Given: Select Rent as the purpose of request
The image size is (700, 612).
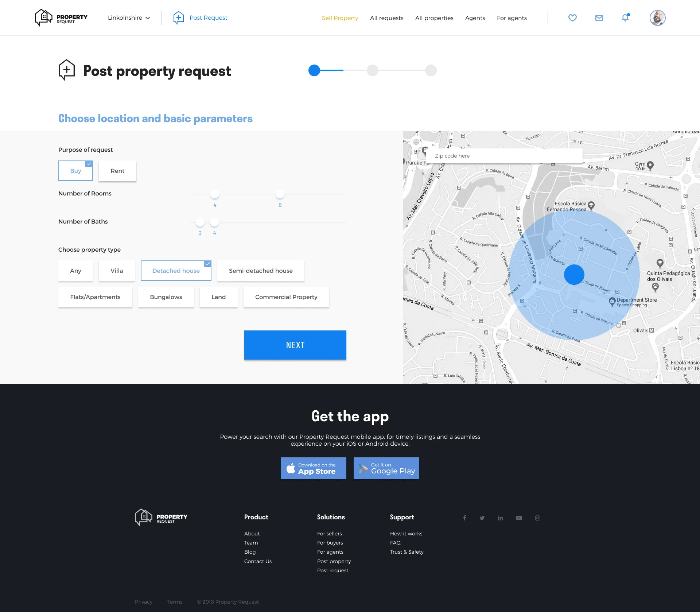Looking at the screenshot, I should tap(117, 171).
